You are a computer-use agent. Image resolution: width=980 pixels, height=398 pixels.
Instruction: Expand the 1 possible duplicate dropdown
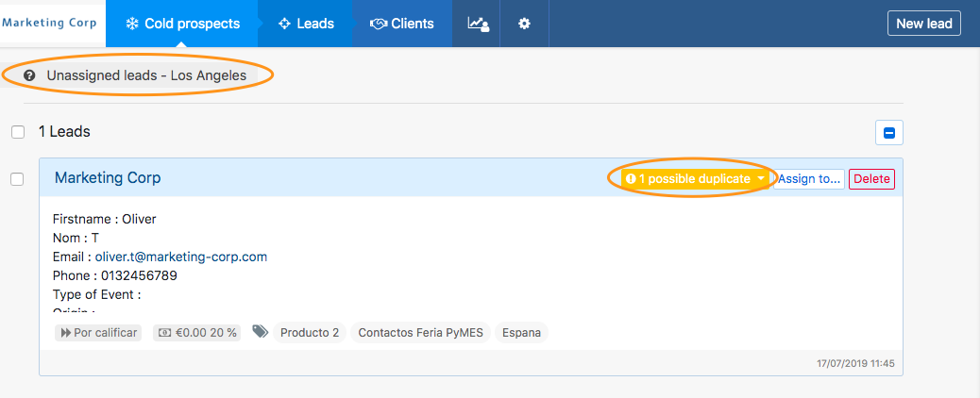[696, 178]
